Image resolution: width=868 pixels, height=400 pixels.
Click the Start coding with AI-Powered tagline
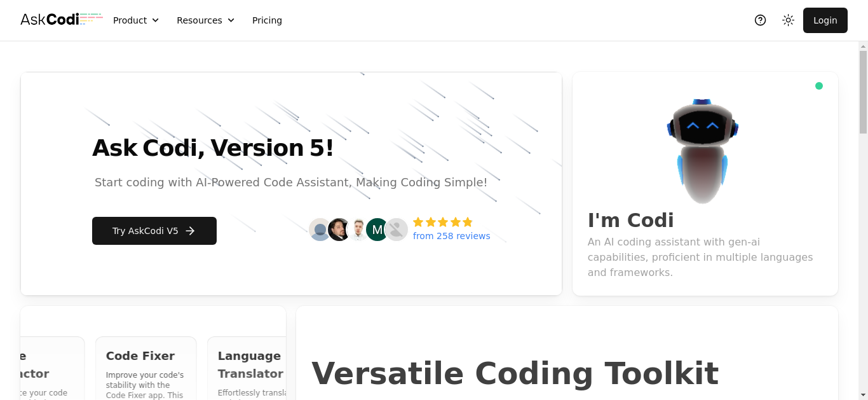point(291,183)
